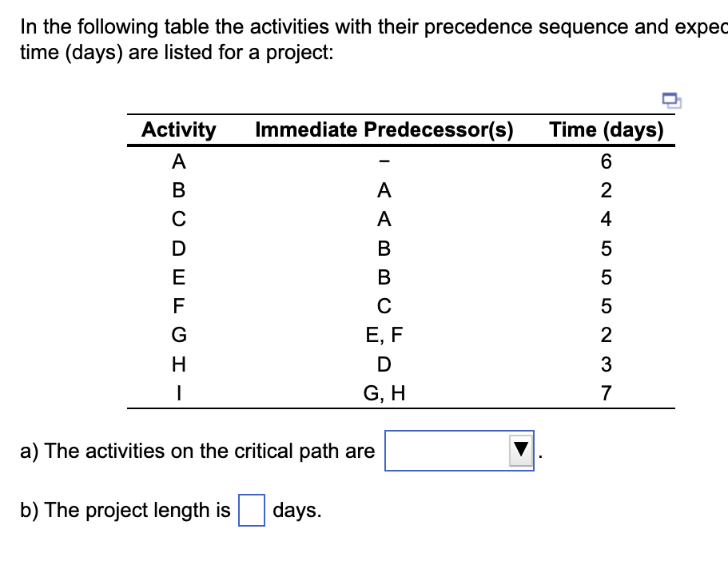Click the part b question text
Viewport: 728px width, 561px height.
(124, 510)
